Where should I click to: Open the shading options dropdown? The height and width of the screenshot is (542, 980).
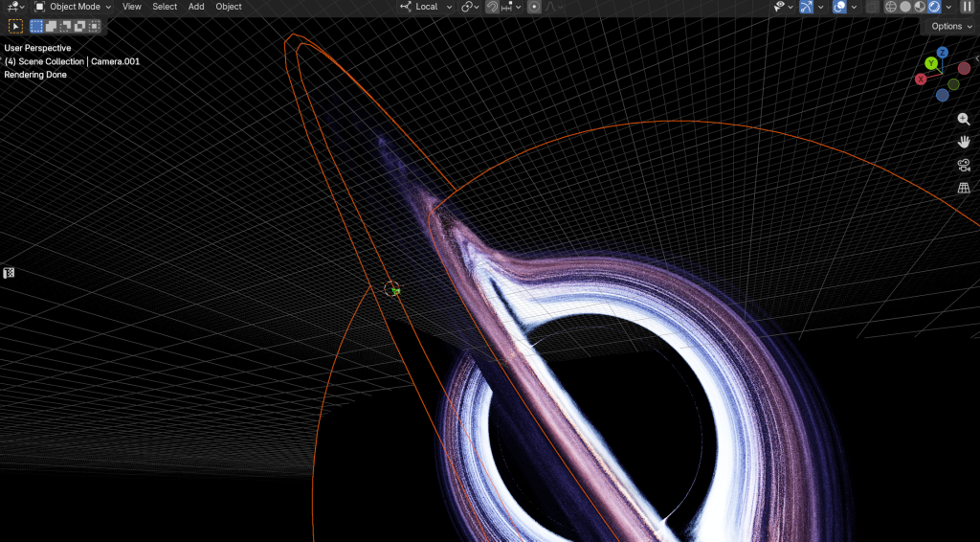tap(948, 7)
